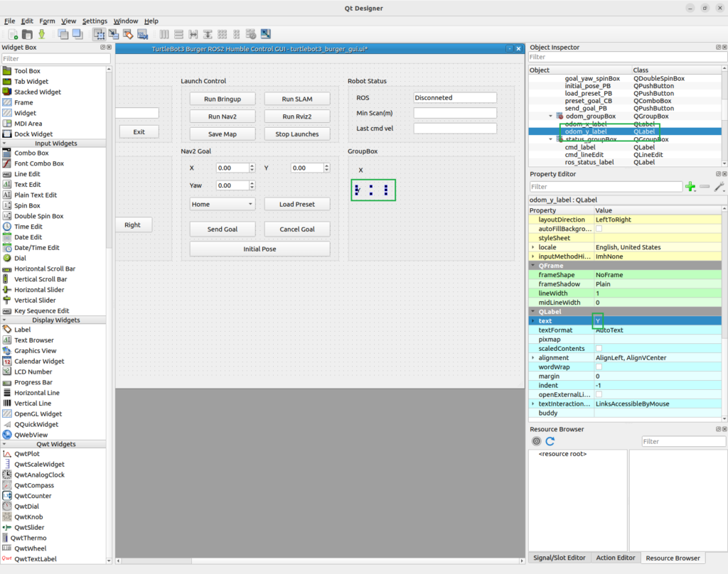
Task: Open the Home preset combo box
Action: tap(223, 204)
